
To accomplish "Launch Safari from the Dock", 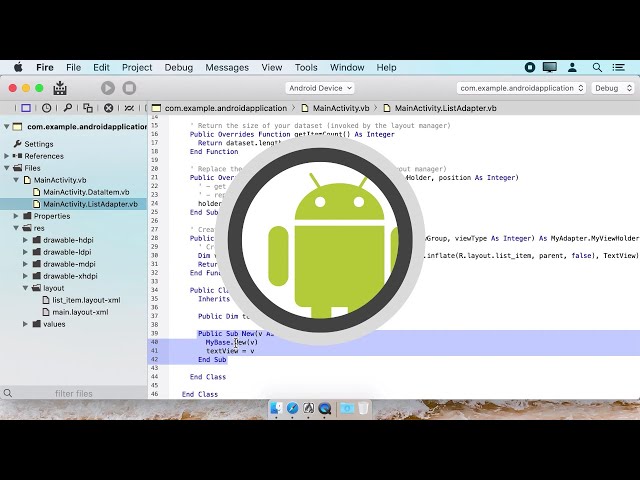I will pyautogui.click(x=292, y=408).
